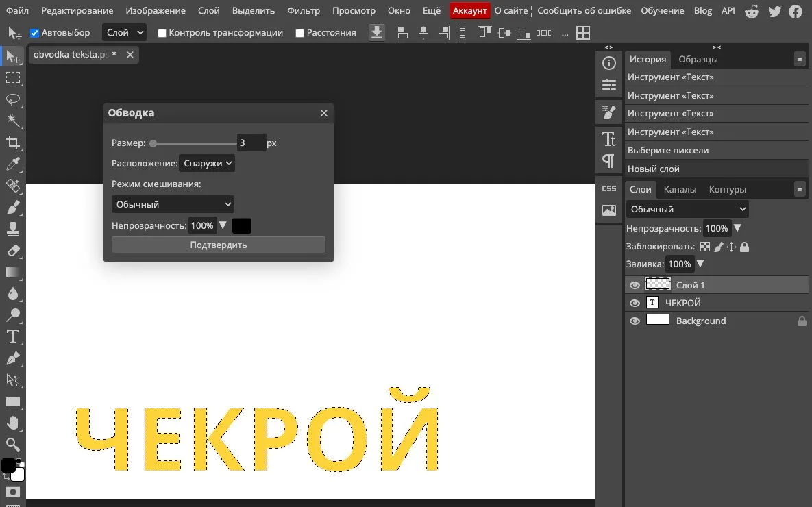Click the Подтвердить button

[x=219, y=245]
